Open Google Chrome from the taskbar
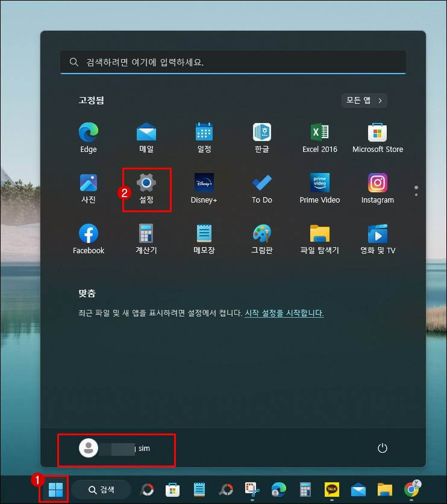 click(411, 490)
